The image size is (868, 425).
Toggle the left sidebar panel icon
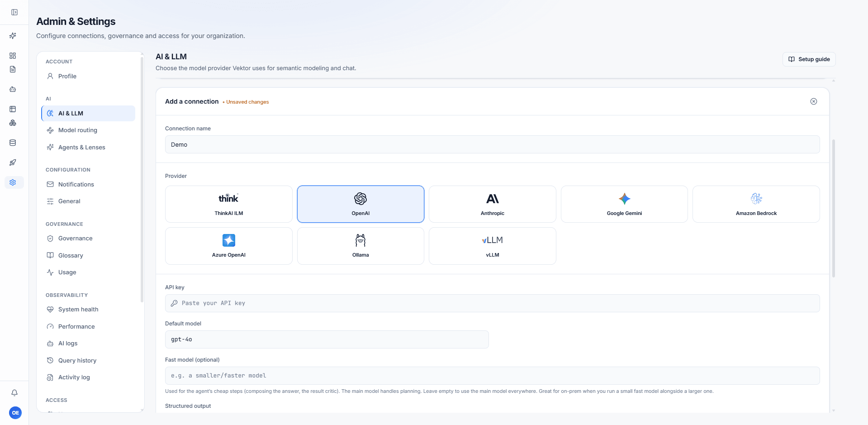(x=14, y=12)
